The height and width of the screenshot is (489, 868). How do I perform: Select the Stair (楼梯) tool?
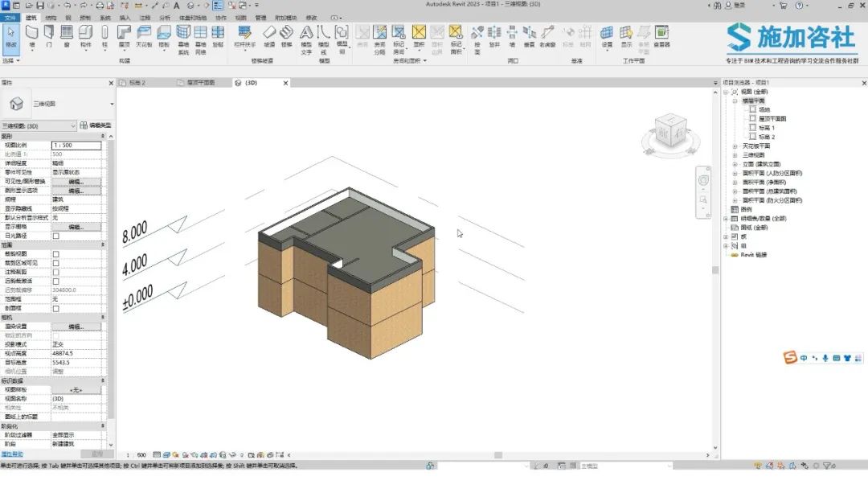(x=286, y=36)
